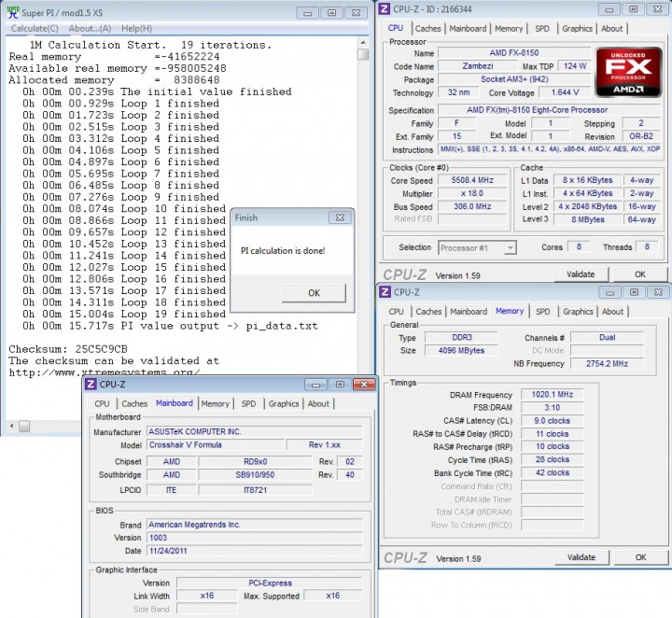Click the Socket AM3+ (942) package field

point(514,79)
